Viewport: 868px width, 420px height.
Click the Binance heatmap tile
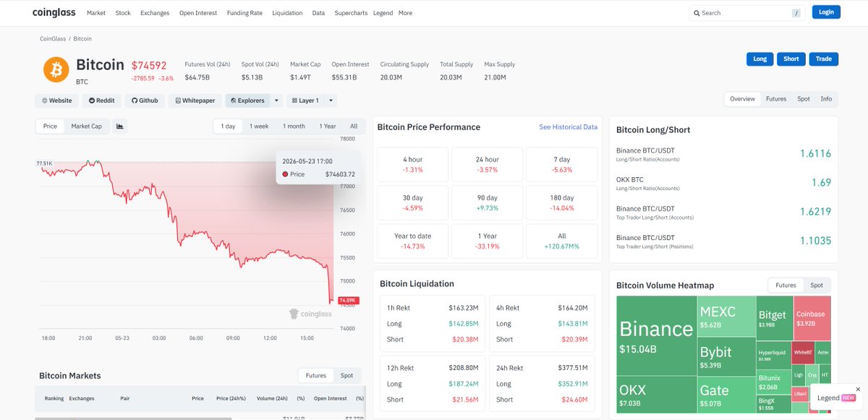[656, 336]
